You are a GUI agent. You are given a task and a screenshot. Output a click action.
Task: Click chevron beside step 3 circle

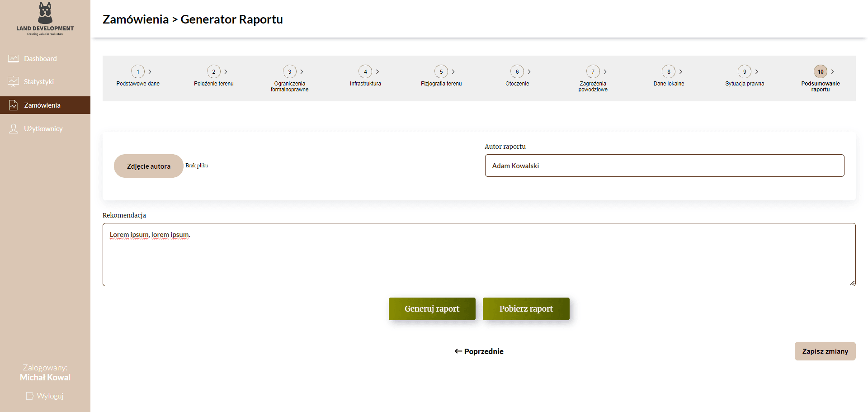pos(302,71)
